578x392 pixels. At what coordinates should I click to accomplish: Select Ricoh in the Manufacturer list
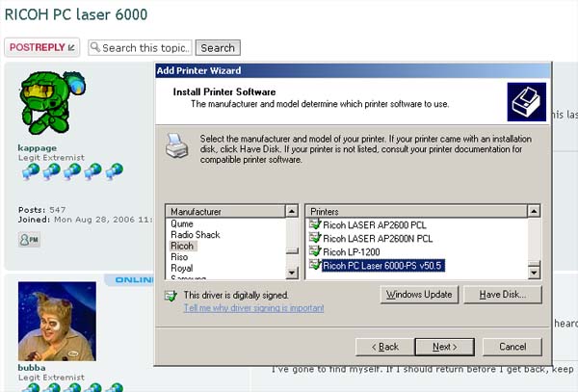pos(182,246)
